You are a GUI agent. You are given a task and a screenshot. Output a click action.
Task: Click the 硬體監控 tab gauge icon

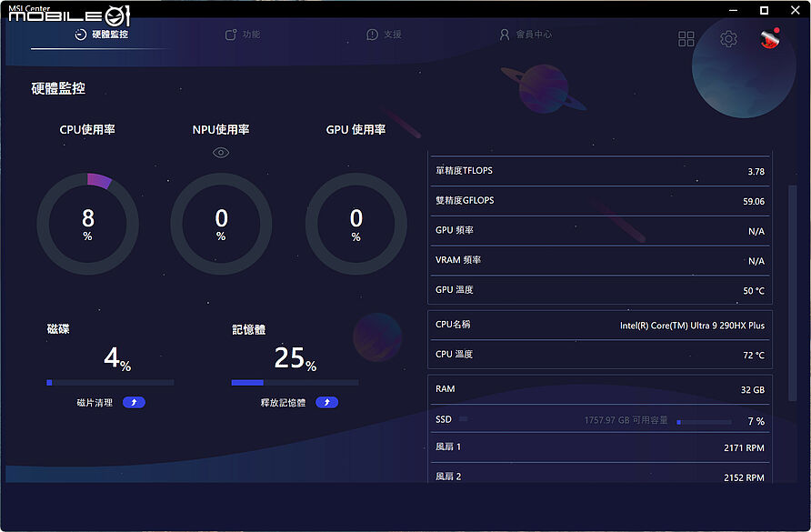coord(81,35)
